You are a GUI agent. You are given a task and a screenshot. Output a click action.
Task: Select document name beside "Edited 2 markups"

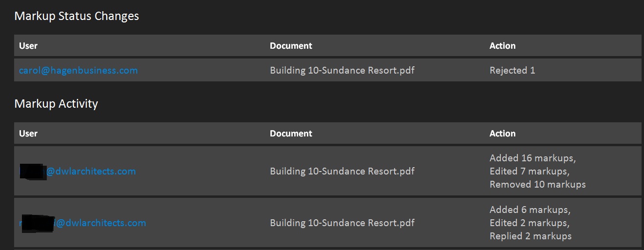point(342,223)
